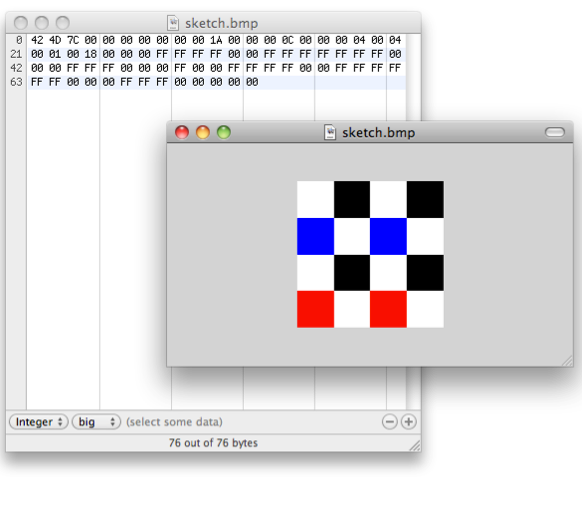Select line offset 21 in the hex editor gutter
Viewport: 582px width, 518px height.
[16, 54]
